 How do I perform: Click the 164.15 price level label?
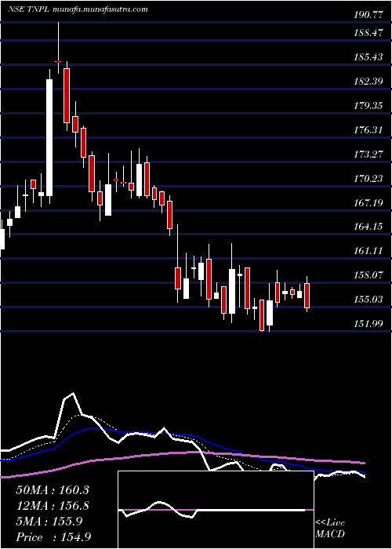[x=368, y=227]
